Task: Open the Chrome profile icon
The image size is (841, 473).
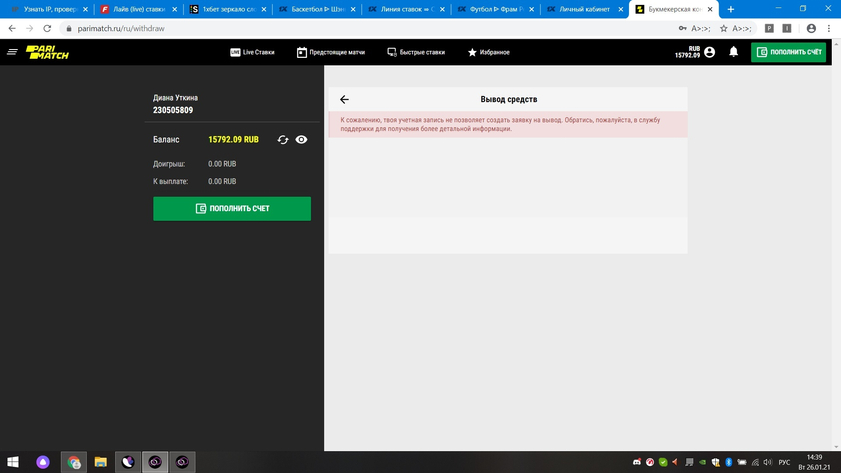Action: pos(811,28)
